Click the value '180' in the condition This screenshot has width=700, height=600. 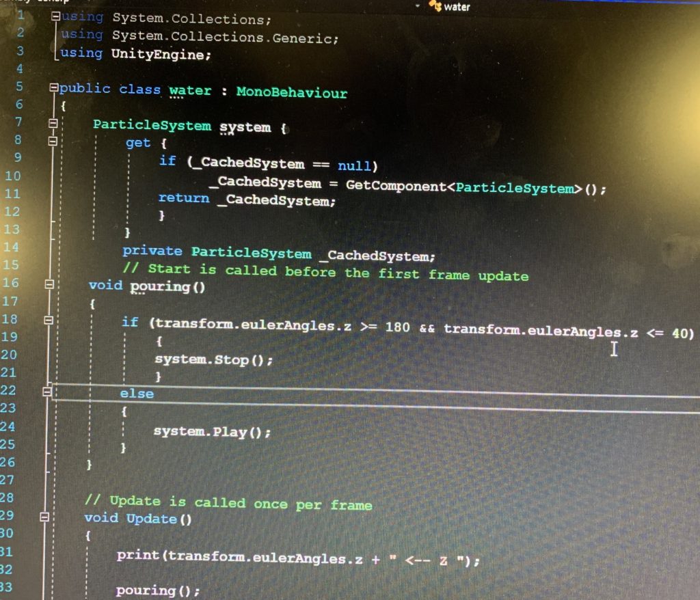click(397, 327)
